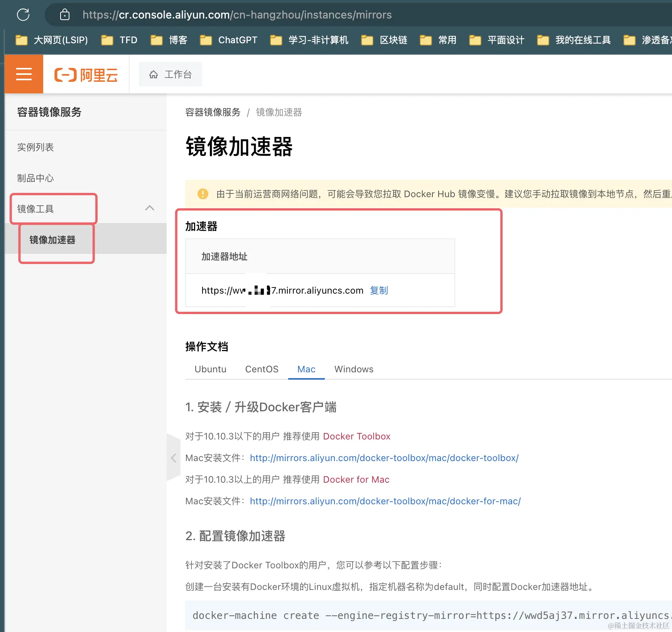Open the 学习-非计算机 bookmark folder

pyautogui.click(x=309, y=40)
